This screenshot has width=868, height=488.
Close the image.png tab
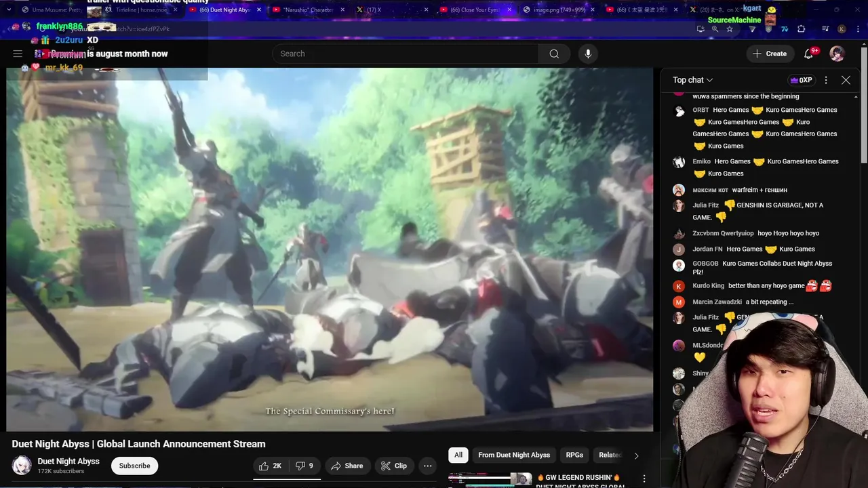594,10
